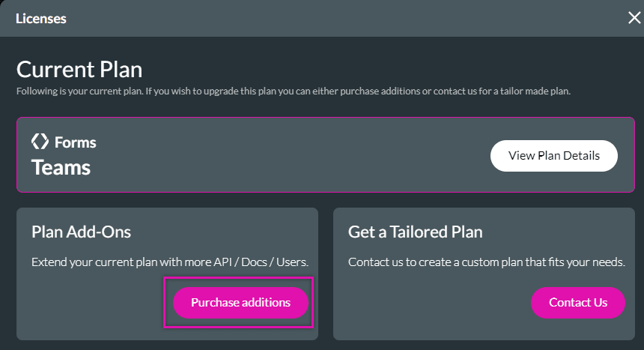Click the Contact Us button
The height and width of the screenshot is (350, 644).
point(577,303)
